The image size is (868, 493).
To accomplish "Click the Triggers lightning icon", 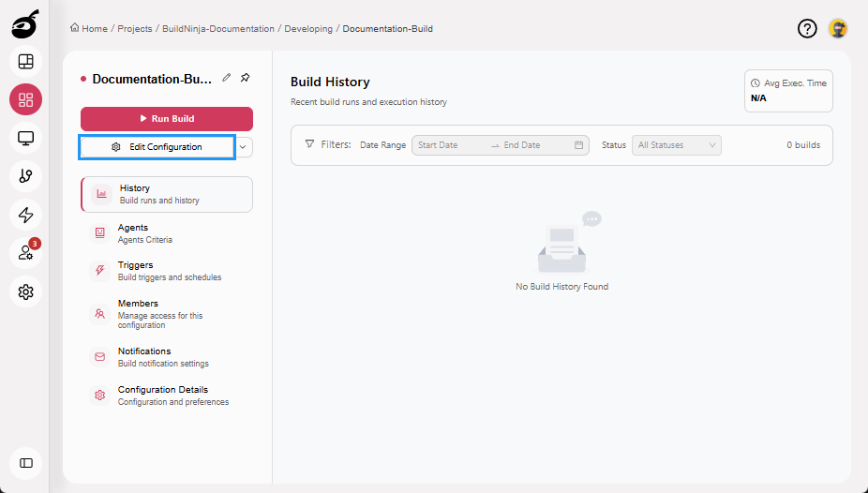I will [99, 271].
